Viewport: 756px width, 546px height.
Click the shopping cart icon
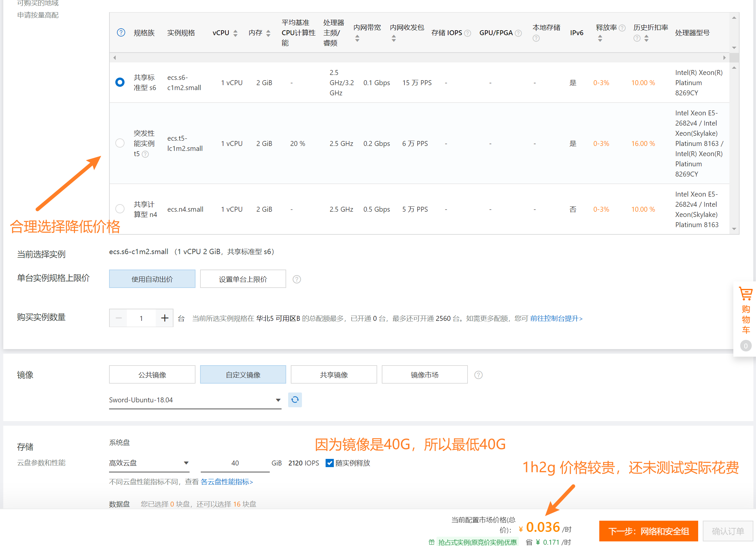[745, 294]
